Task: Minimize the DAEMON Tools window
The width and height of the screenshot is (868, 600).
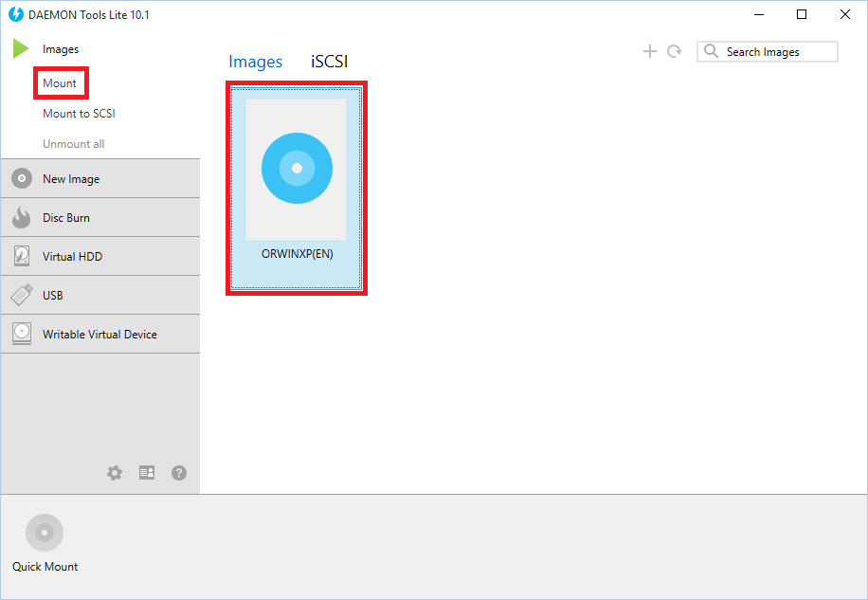Action: (759, 14)
